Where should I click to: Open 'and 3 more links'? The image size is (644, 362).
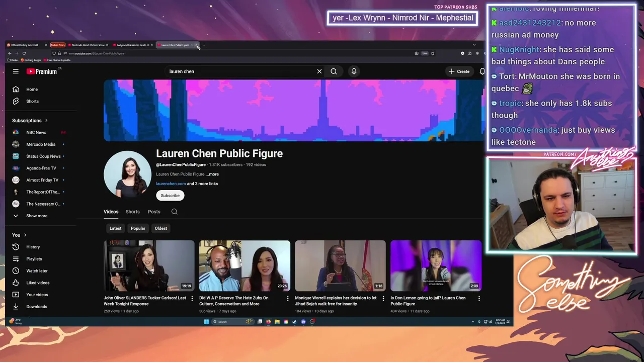pos(202,184)
